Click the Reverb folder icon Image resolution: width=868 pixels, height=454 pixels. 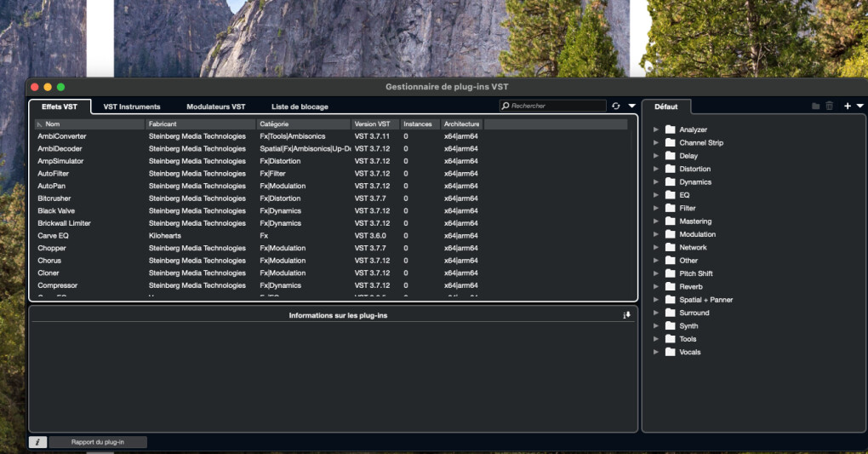click(671, 286)
